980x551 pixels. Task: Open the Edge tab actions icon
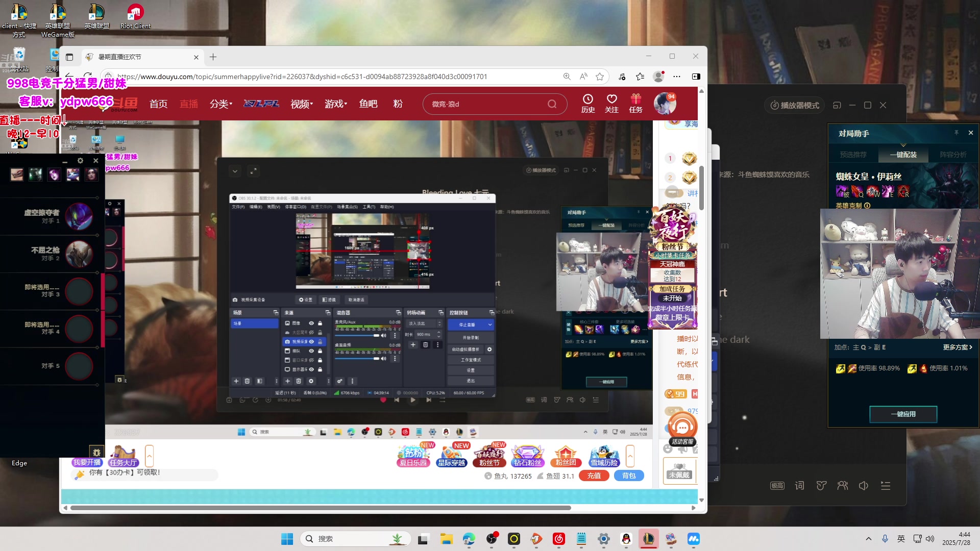point(69,57)
